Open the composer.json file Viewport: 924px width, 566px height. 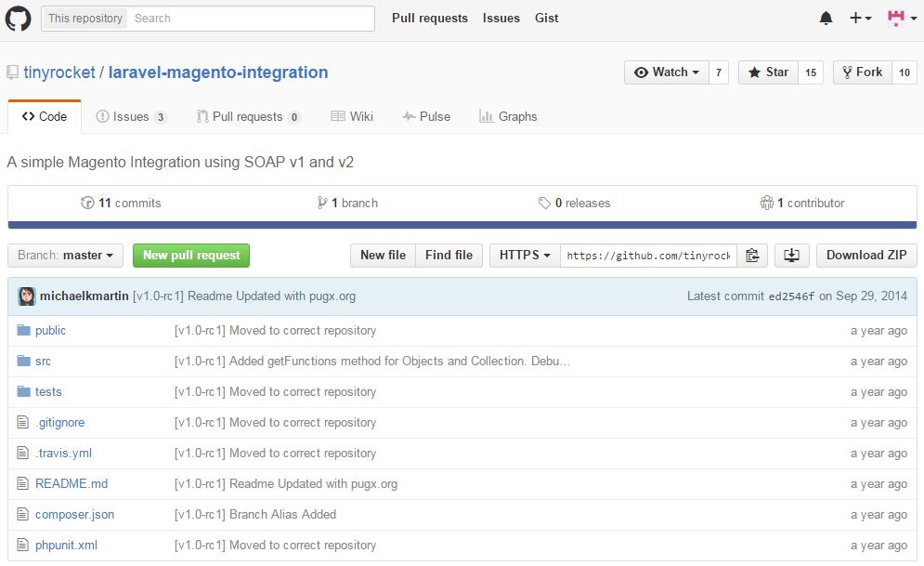click(75, 515)
